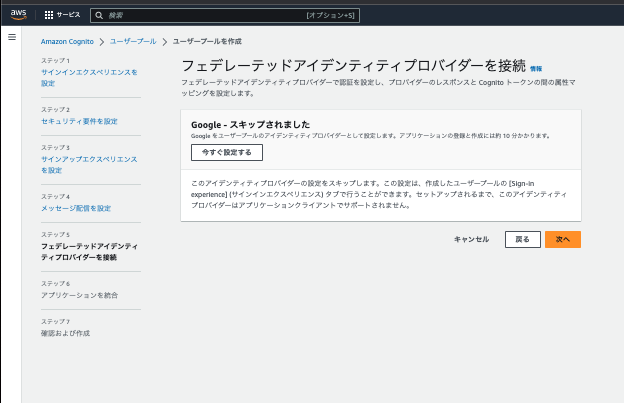Go to step 1 サインインエクスペリエンスを設定

(89, 78)
